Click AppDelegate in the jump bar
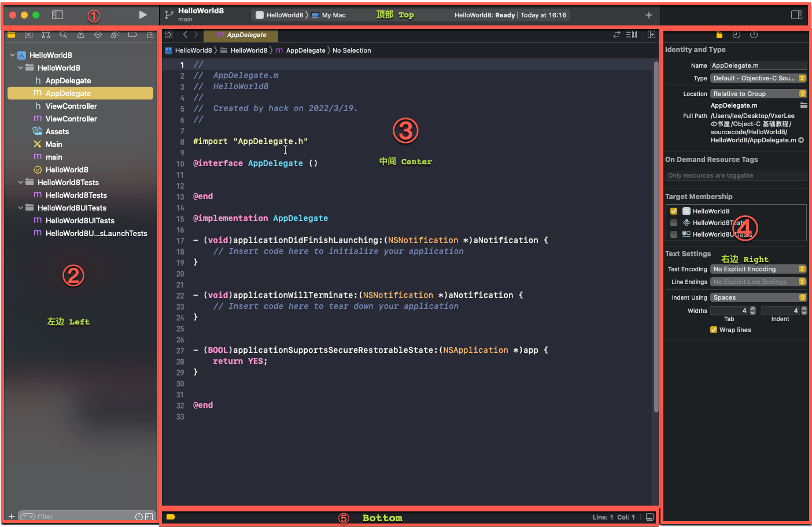 301,50
